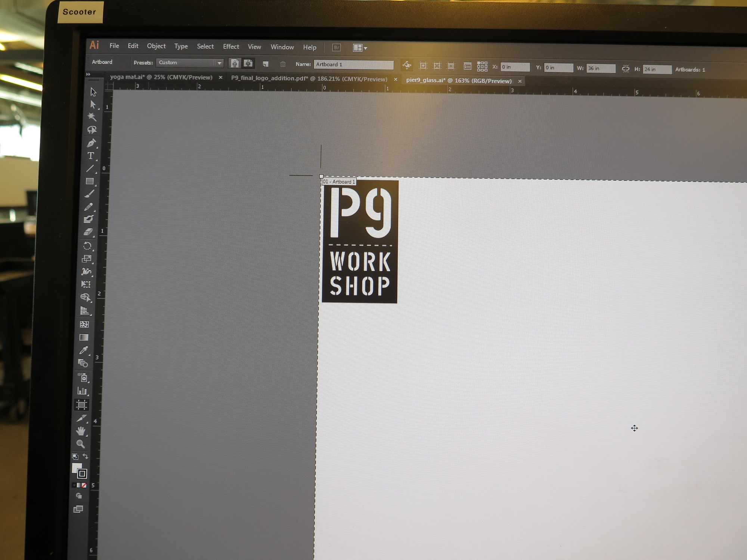
Task: Click the New Artboard icon
Action: tap(266, 64)
